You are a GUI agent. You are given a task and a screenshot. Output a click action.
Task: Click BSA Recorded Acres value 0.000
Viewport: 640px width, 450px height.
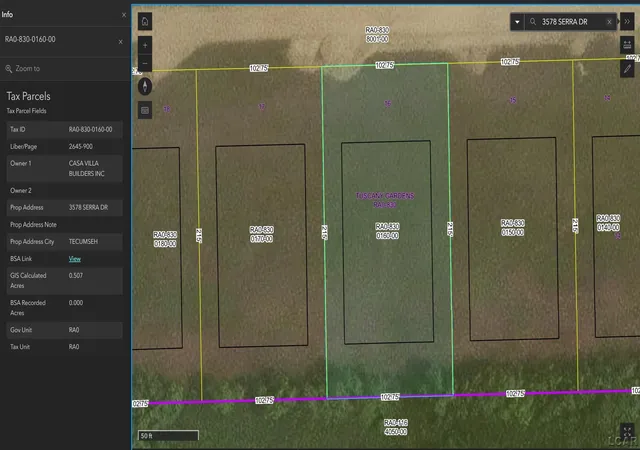(76, 303)
